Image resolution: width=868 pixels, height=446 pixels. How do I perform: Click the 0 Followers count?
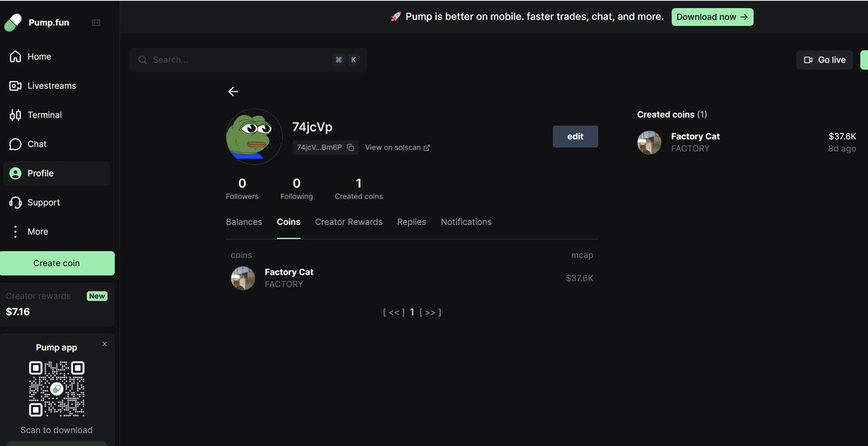242,189
